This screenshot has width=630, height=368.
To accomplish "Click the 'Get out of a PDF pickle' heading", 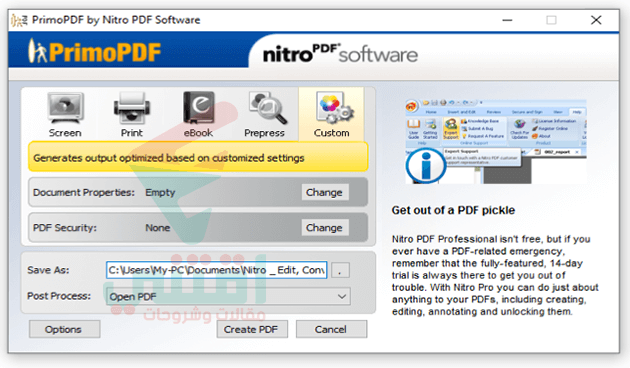I will (453, 210).
